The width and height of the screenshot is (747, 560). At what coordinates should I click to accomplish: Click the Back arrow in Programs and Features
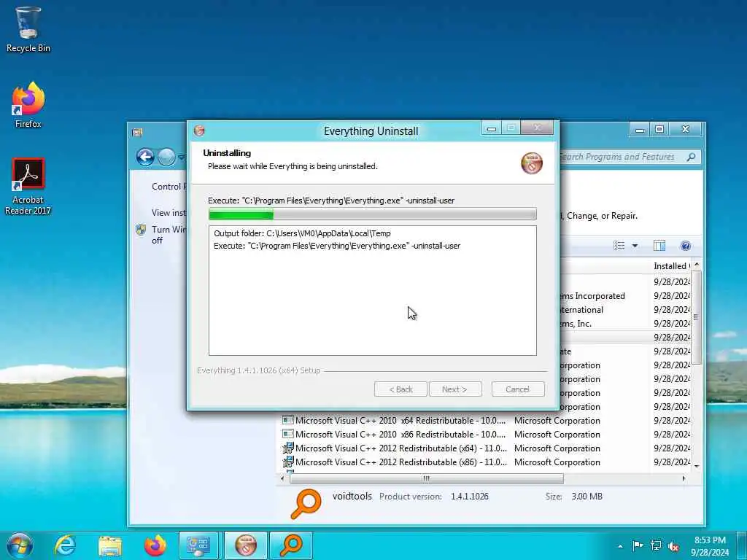click(x=145, y=157)
